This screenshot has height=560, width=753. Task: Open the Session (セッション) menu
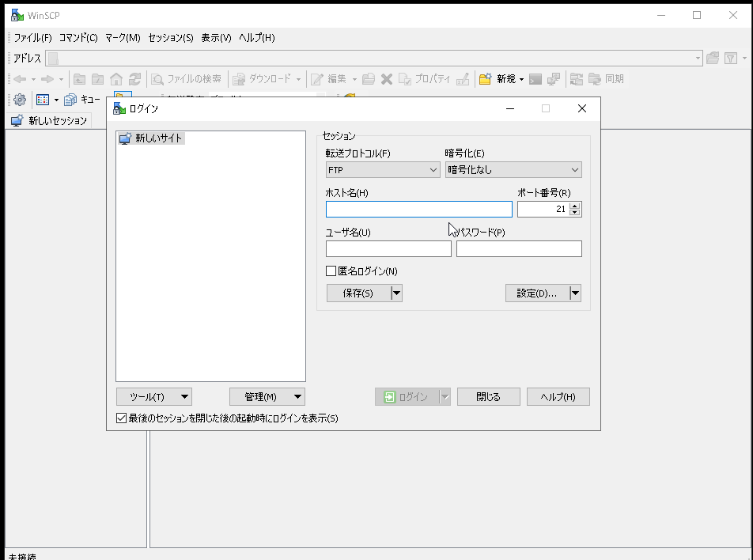coord(170,38)
